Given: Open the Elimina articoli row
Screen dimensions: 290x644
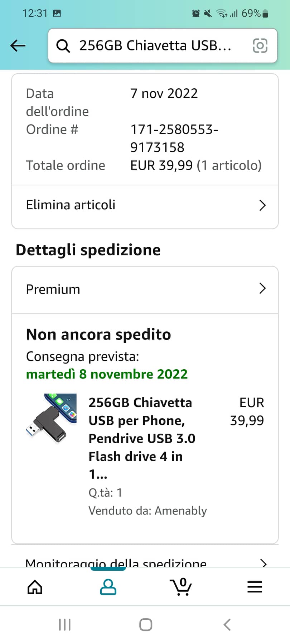Looking at the screenshot, I should (71, 205).
